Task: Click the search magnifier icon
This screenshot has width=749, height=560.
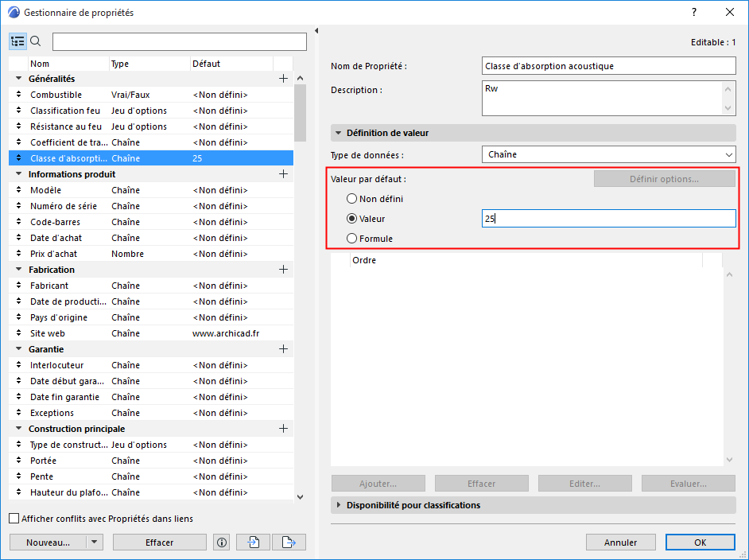Action: tap(36, 41)
